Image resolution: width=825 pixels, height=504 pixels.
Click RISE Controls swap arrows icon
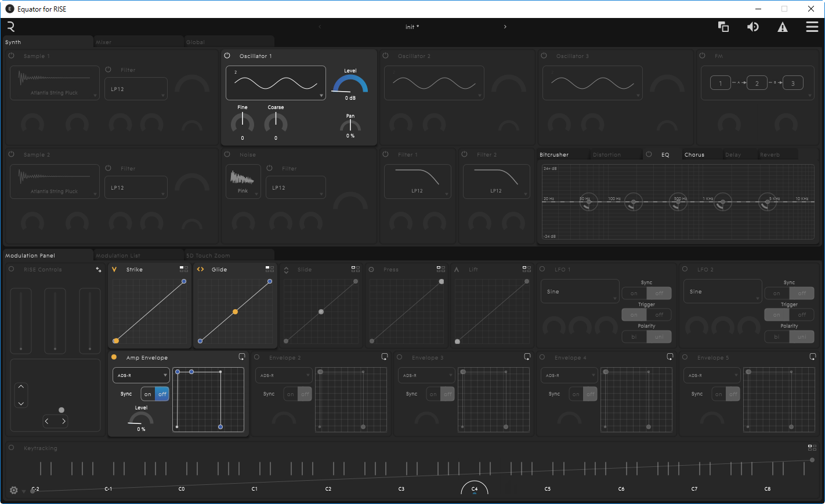point(99,270)
